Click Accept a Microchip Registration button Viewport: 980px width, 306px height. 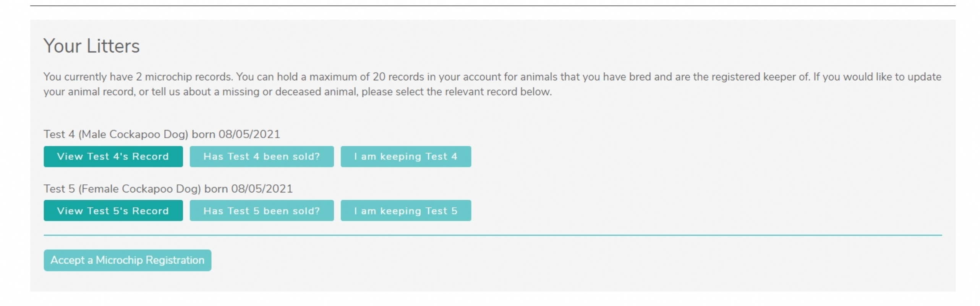click(x=127, y=260)
